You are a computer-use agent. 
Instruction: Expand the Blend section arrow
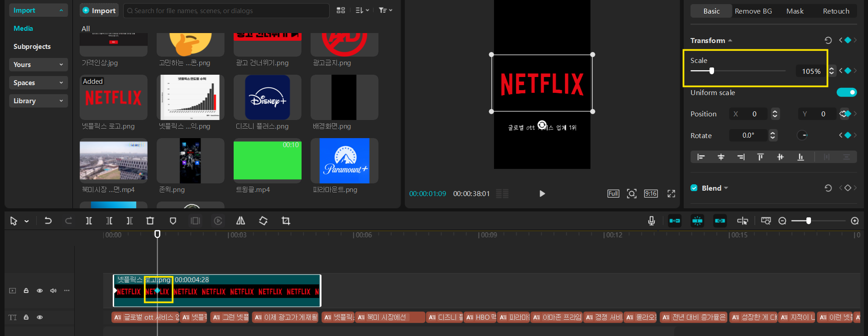pos(726,188)
